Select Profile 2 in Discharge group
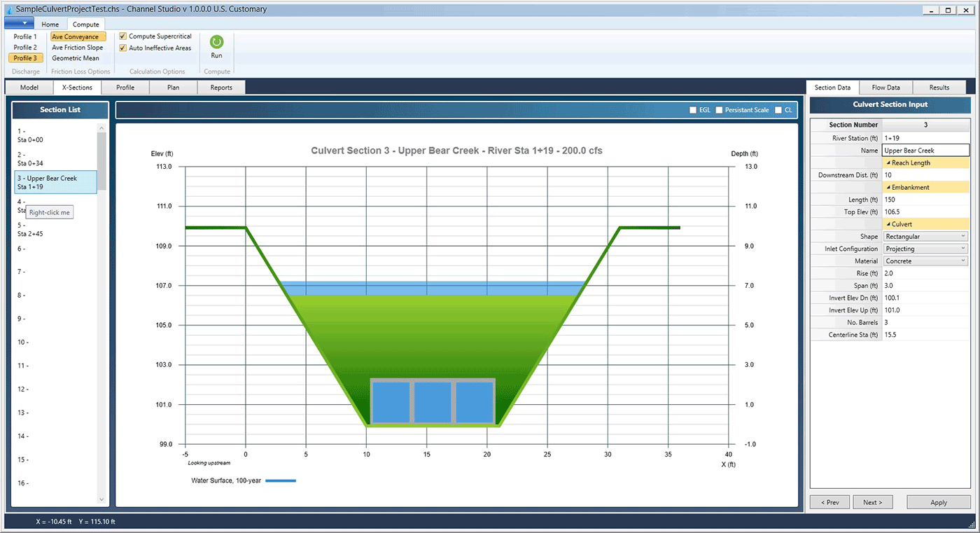 (x=25, y=47)
